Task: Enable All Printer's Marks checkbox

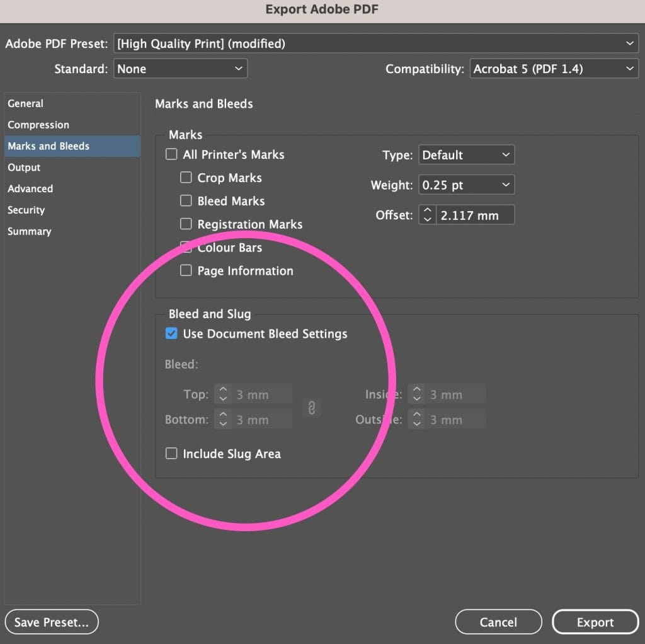Action: (171, 154)
